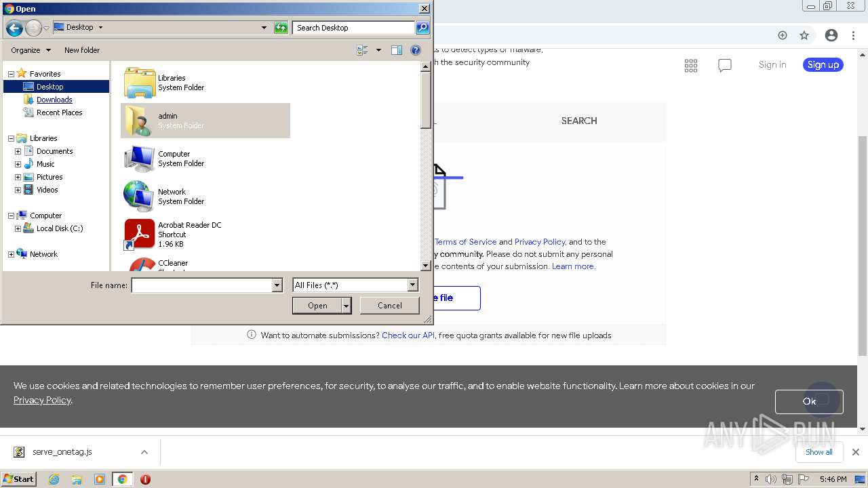The width and height of the screenshot is (868, 488).
Task: Click Internet Explorer taskbar icon
Action: coord(54,479)
